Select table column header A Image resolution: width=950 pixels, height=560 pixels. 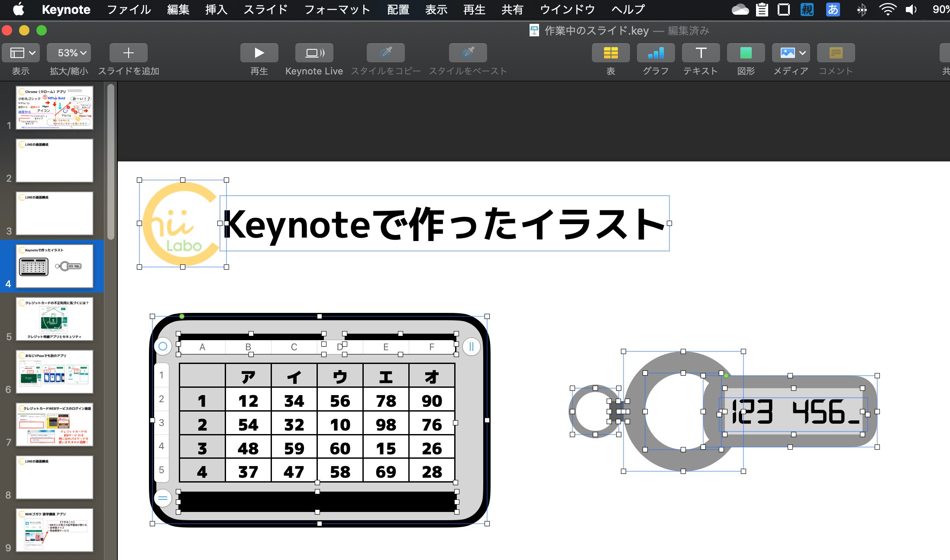[202, 347]
